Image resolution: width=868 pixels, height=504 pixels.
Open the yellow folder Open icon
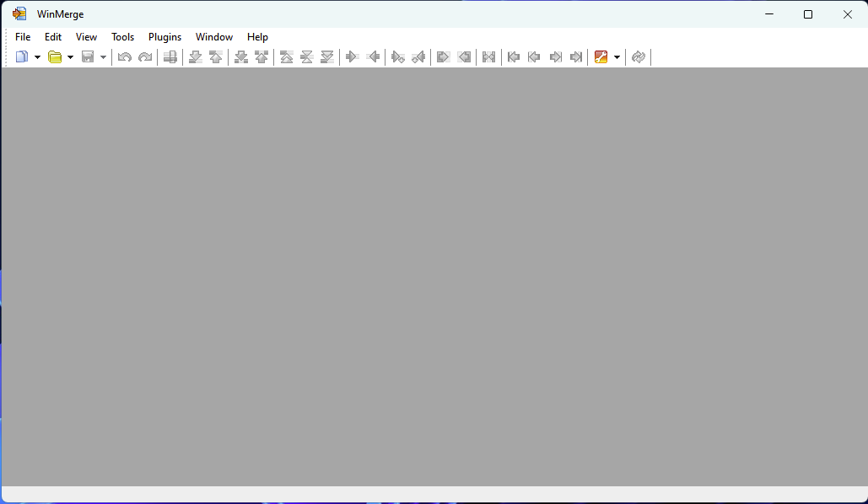coord(55,57)
